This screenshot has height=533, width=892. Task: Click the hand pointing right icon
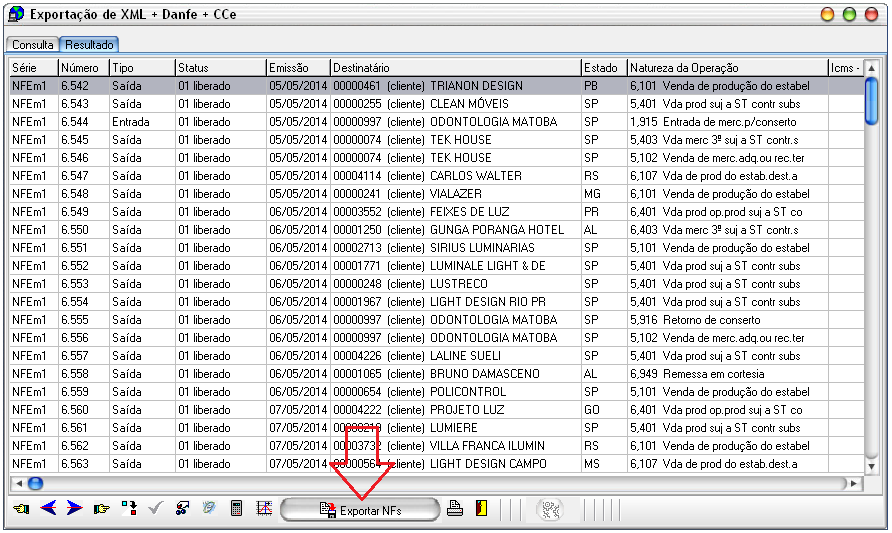tap(102, 509)
